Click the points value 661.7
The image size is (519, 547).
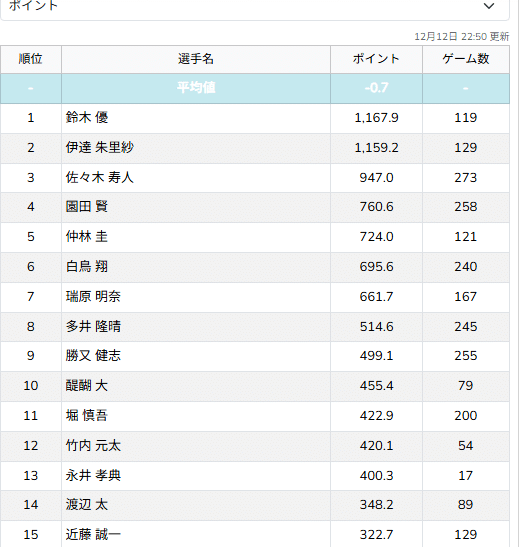[x=376, y=297]
